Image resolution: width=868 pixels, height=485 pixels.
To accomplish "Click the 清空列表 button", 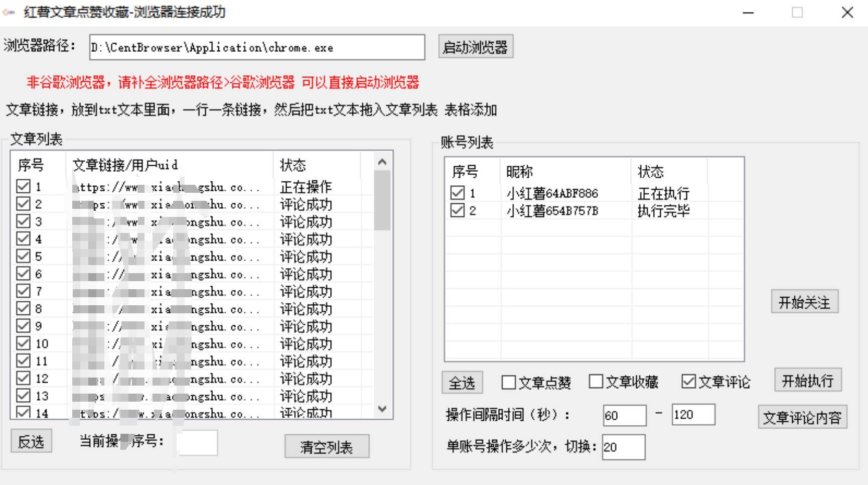I will click(x=327, y=446).
